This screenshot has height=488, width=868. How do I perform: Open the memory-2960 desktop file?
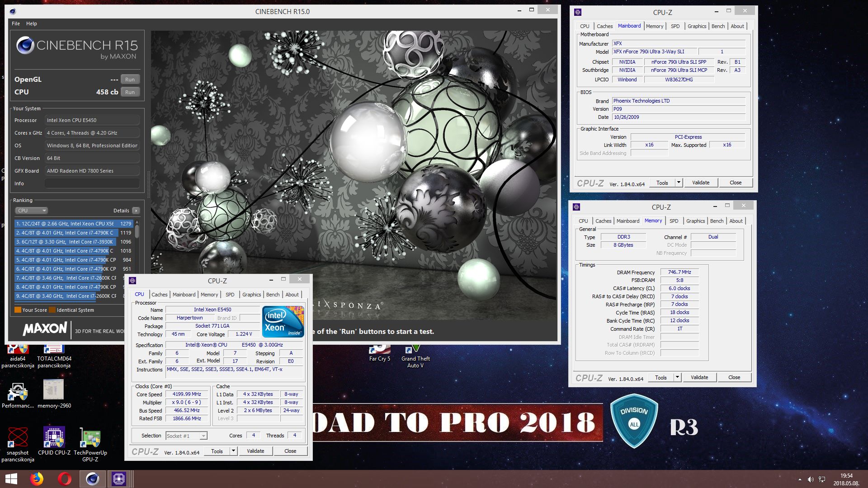54,394
